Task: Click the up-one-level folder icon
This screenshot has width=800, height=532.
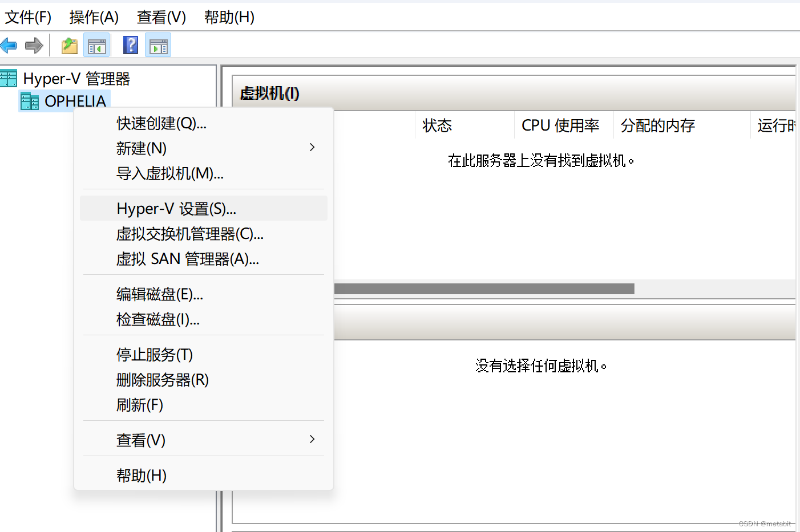Action: 70,46
